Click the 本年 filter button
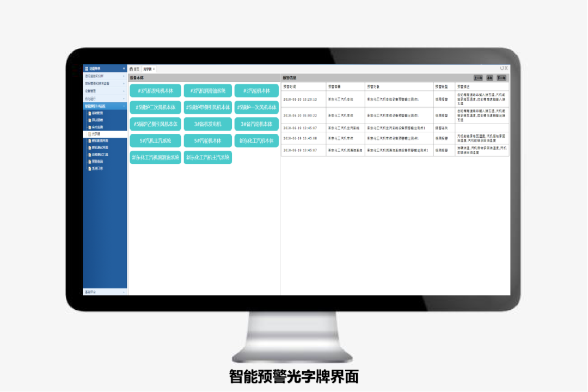This screenshot has width=588, height=392. tap(489, 78)
